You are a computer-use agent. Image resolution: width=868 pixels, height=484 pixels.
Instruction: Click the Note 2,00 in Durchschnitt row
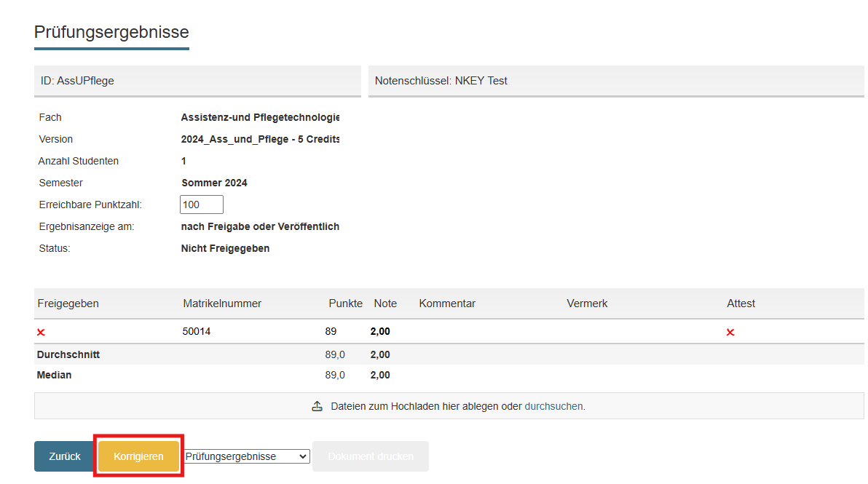(x=380, y=354)
